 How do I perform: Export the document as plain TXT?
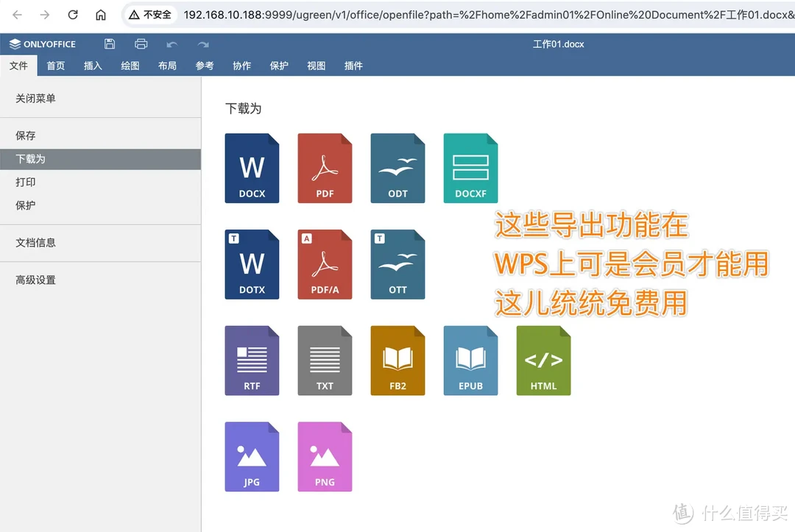[325, 360]
